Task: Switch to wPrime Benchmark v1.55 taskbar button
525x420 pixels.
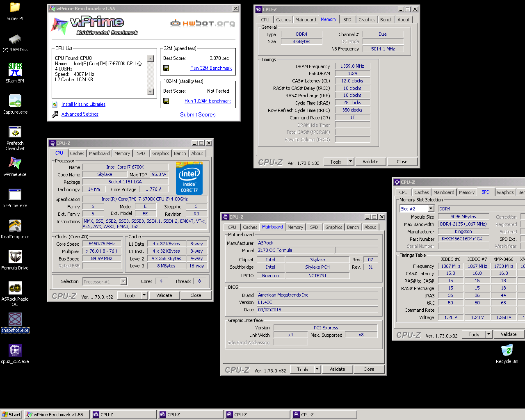Action: coord(57,415)
